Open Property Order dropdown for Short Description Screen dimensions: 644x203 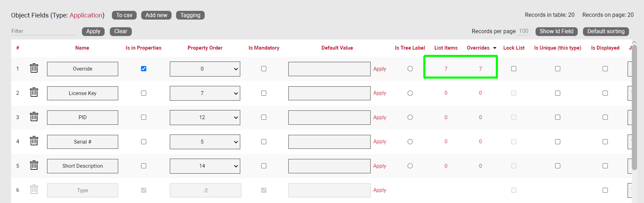tap(205, 166)
